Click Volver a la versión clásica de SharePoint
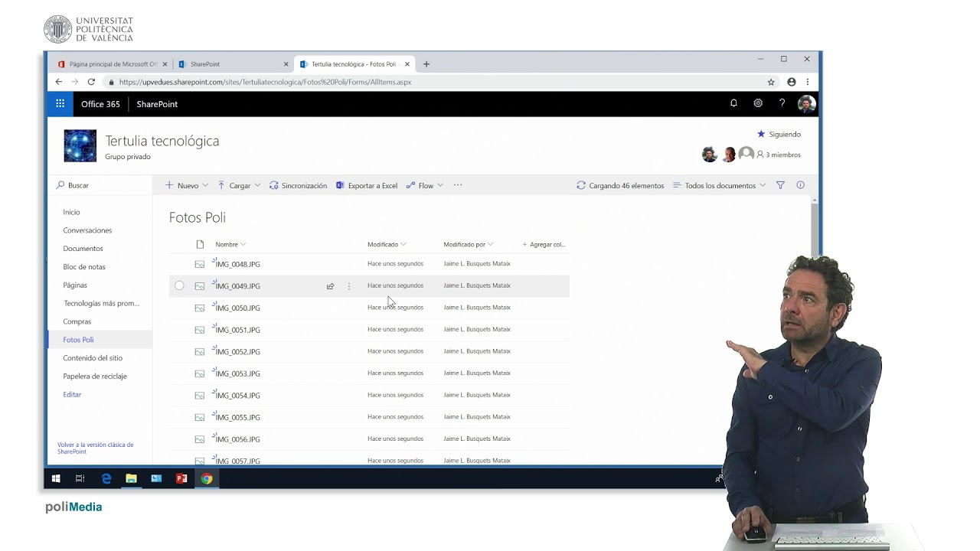Viewport: 980px width, 551px height. [96, 448]
